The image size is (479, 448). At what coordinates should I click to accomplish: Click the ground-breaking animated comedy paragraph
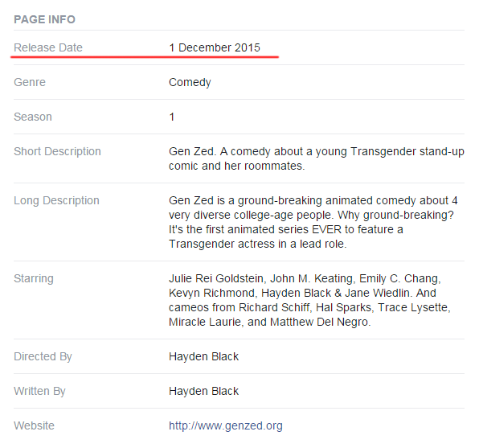coord(313,222)
